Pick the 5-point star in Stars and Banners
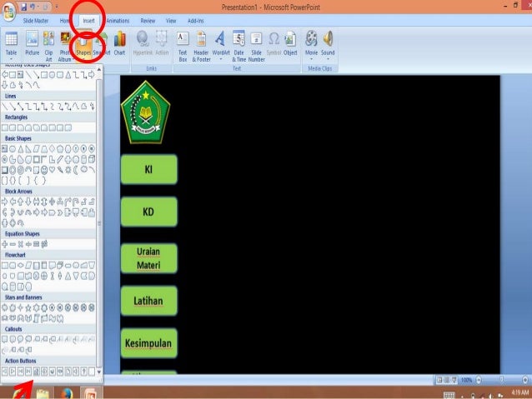Image resolution: width=532 pixels, height=399 pixels. 28,308
